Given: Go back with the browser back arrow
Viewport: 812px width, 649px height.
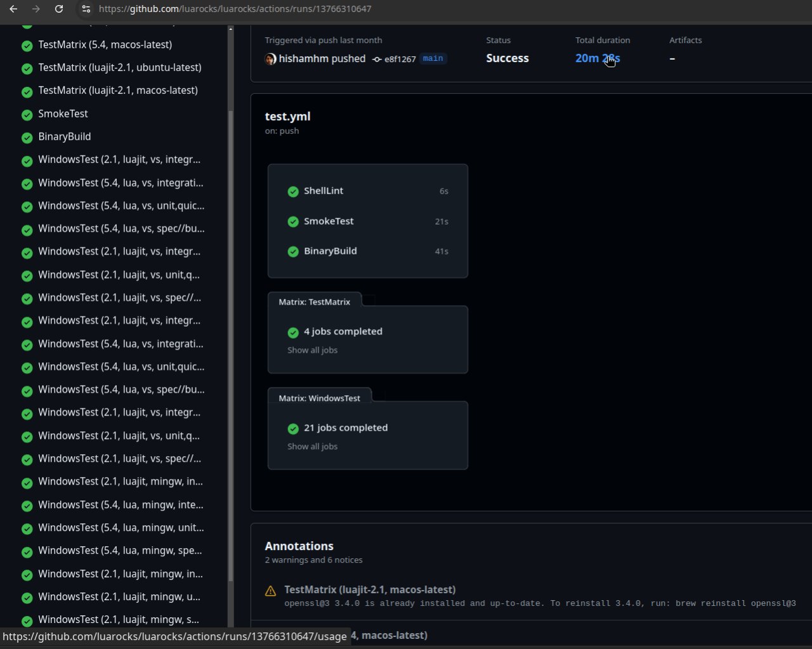Looking at the screenshot, I should (13, 9).
